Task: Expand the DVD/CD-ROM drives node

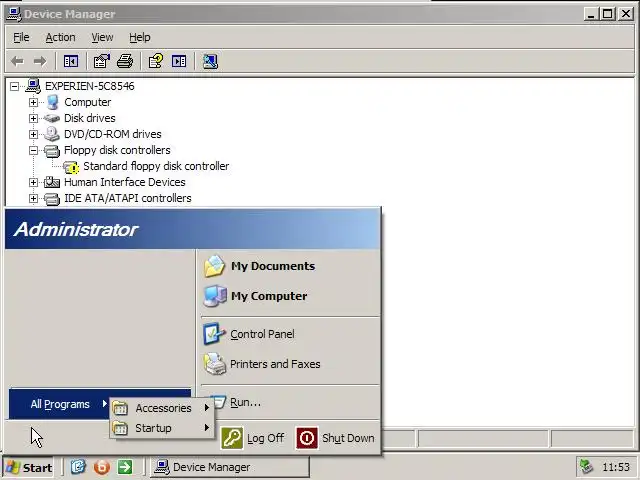Action: [x=33, y=134]
